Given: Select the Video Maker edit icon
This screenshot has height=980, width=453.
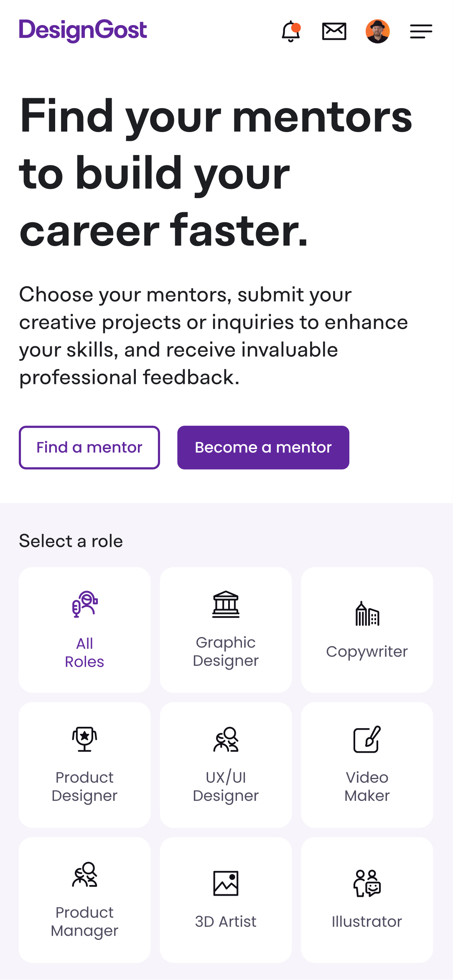Looking at the screenshot, I should [x=367, y=739].
